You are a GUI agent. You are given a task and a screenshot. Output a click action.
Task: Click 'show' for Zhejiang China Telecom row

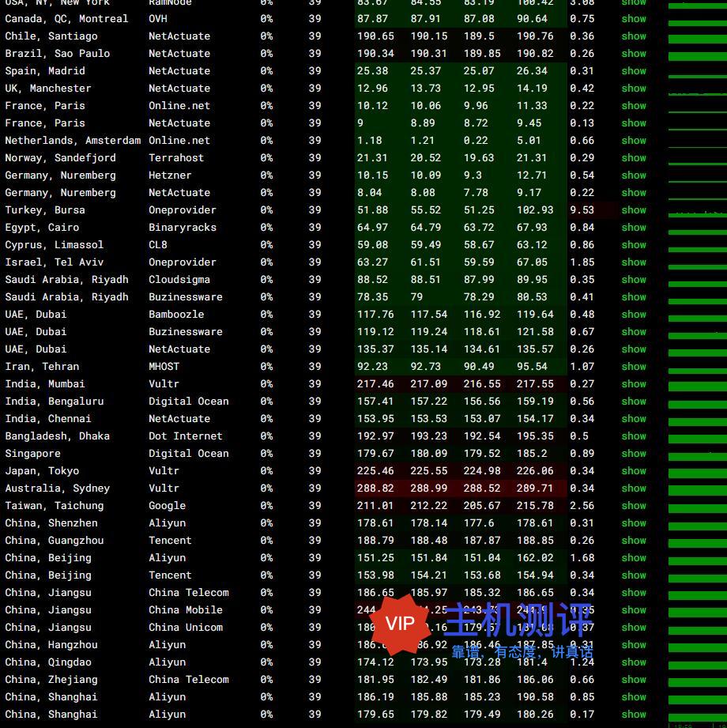tap(634, 680)
